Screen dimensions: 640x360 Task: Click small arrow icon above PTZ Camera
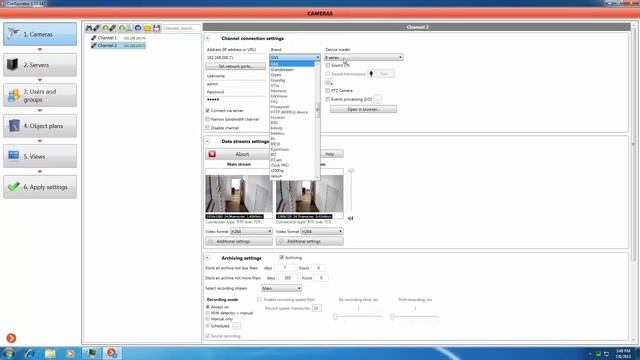click(x=329, y=83)
